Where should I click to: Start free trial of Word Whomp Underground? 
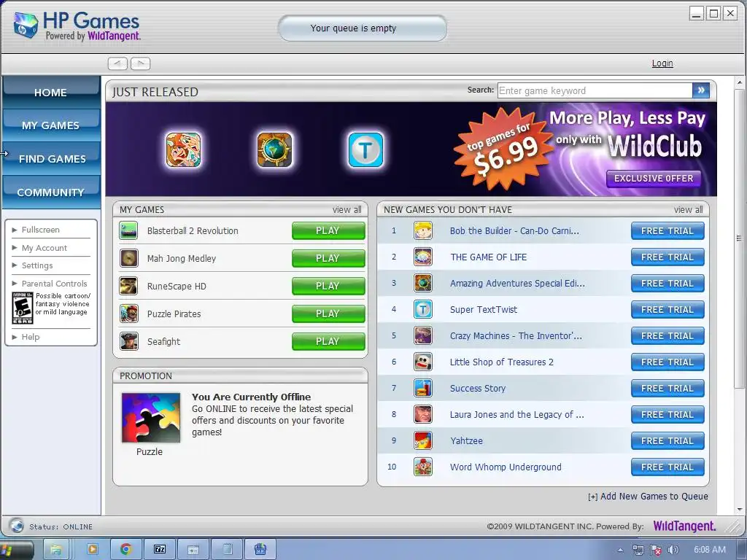pos(667,467)
